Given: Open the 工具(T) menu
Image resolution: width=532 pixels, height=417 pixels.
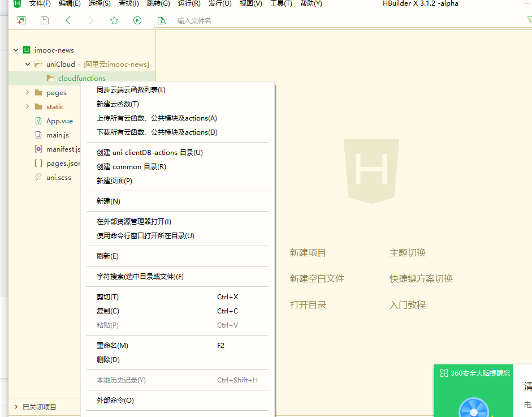Looking at the screenshot, I should (281, 3).
